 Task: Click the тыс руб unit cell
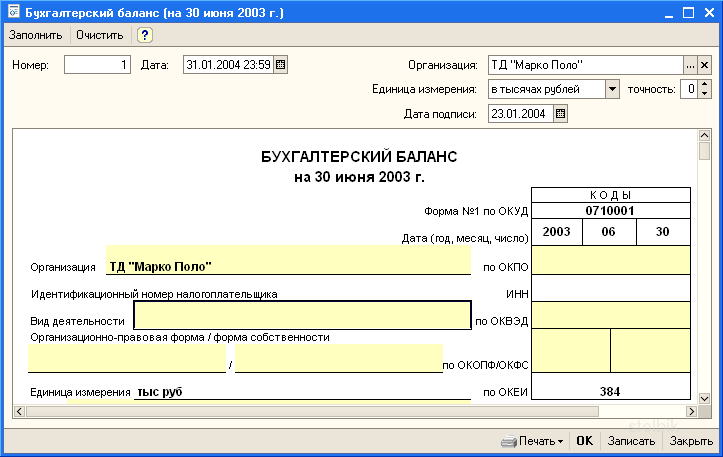point(302,392)
